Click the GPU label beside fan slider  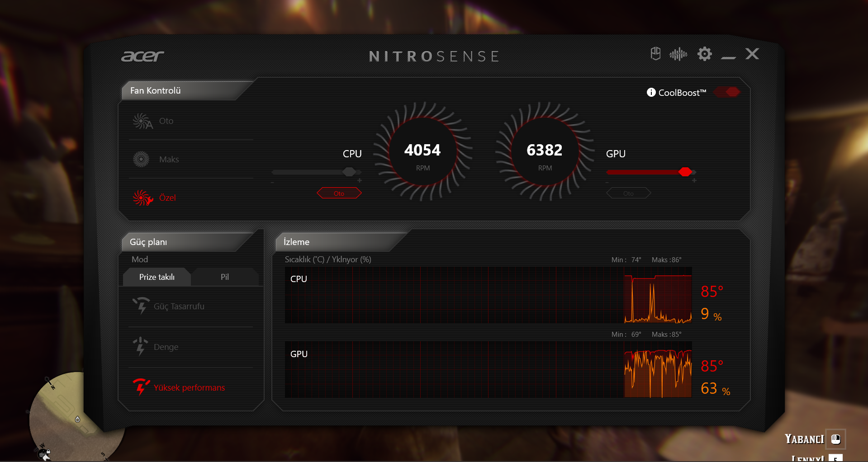(x=616, y=154)
